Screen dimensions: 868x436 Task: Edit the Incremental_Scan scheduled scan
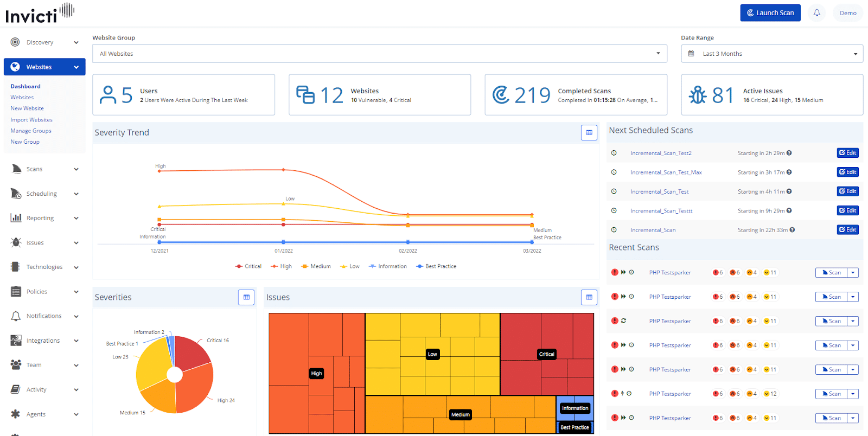coord(848,230)
